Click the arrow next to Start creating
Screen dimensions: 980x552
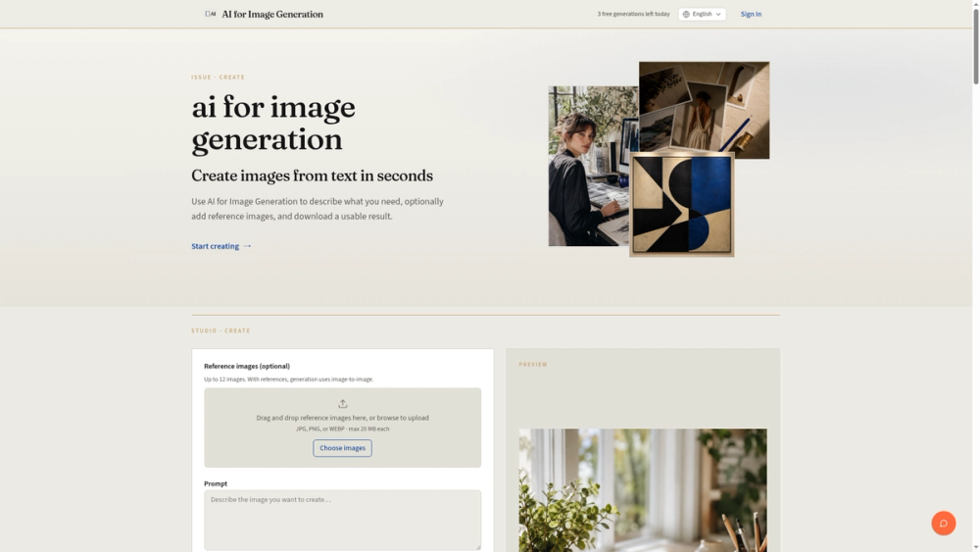[247, 246]
